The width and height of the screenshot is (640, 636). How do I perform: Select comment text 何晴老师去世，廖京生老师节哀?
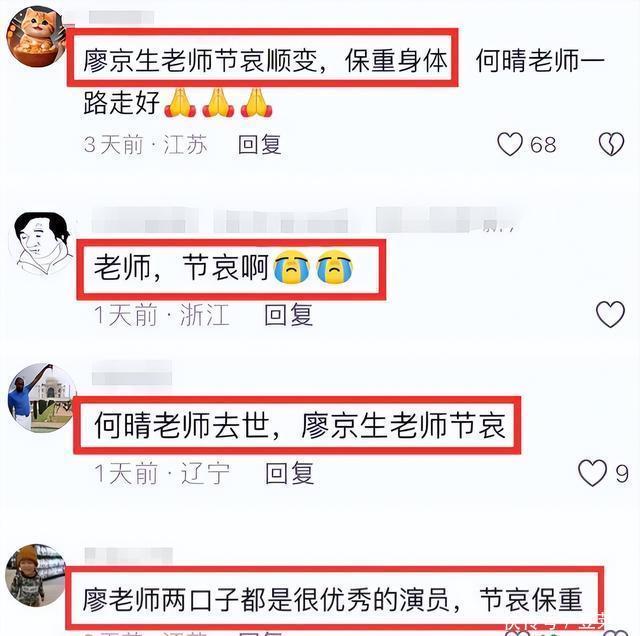[300, 425]
